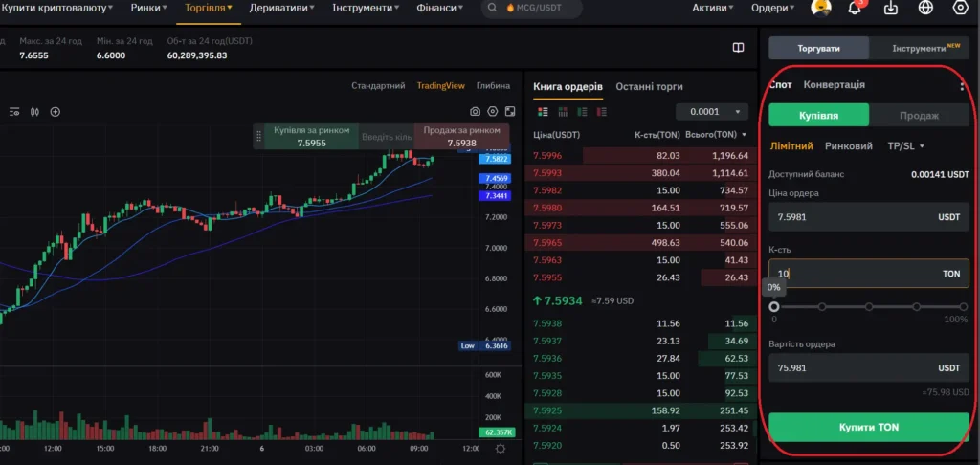Image resolution: width=980 pixels, height=465 pixels.
Task: Open Деривативи dropdown menu
Action: tap(282, 8)
